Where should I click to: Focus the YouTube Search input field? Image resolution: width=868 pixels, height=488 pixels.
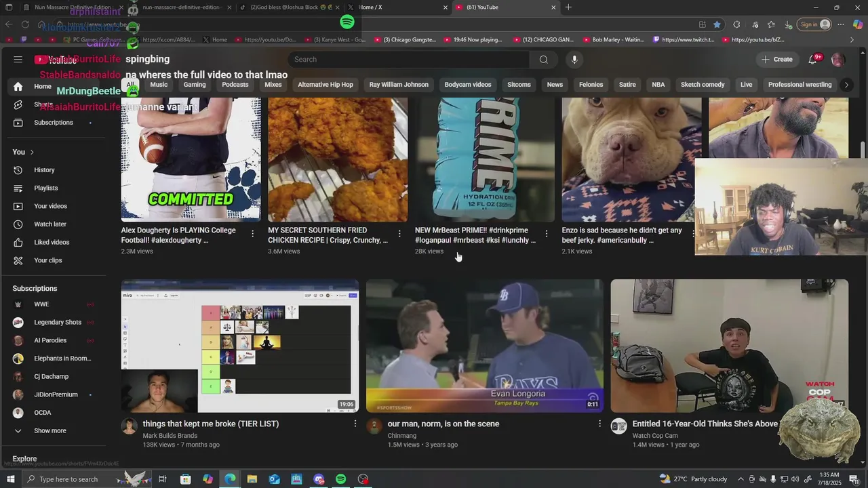[x=408, y=60]
